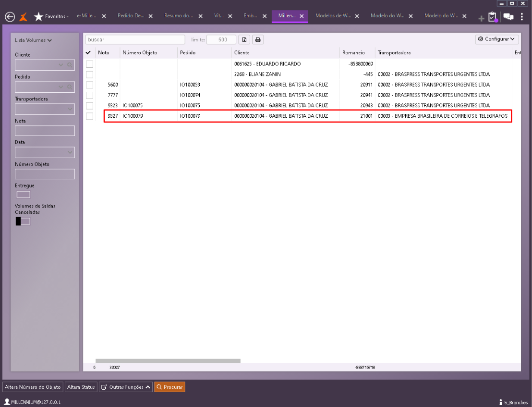532x407 pixels.
Task: Check the EDUARDO RICARDO row checkbox
Action: point(90,64)
